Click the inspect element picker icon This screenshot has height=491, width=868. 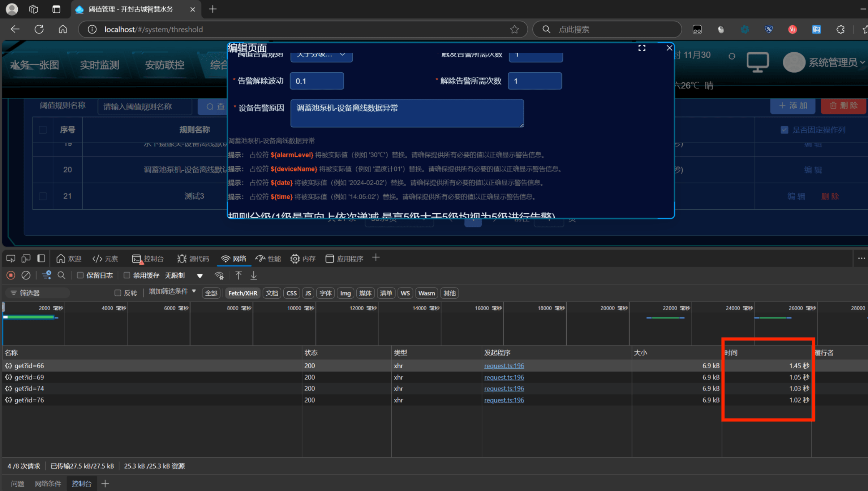[x=11, y=258]
